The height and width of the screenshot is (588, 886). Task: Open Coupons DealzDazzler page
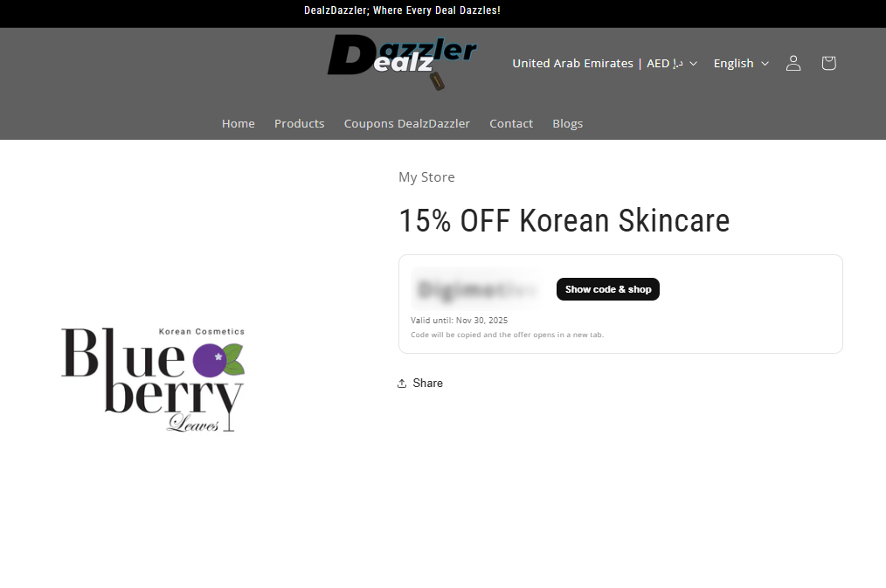[407, 123]
